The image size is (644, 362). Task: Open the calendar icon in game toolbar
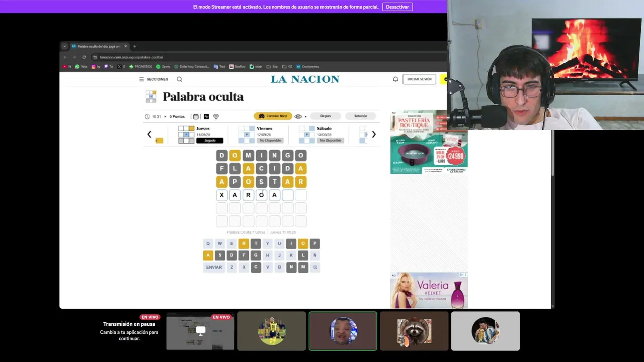(196, 116)
